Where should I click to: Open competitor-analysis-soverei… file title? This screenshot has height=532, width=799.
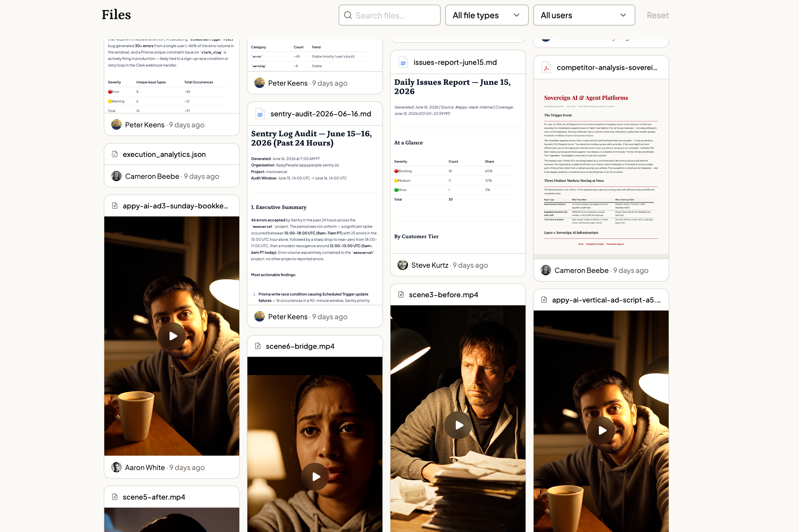(607, 67)
